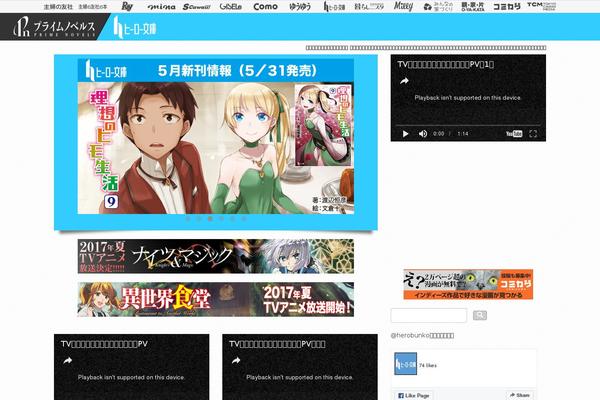
Task: Open the 異世界食堂 TV anime banner
Action: (215, 299)
